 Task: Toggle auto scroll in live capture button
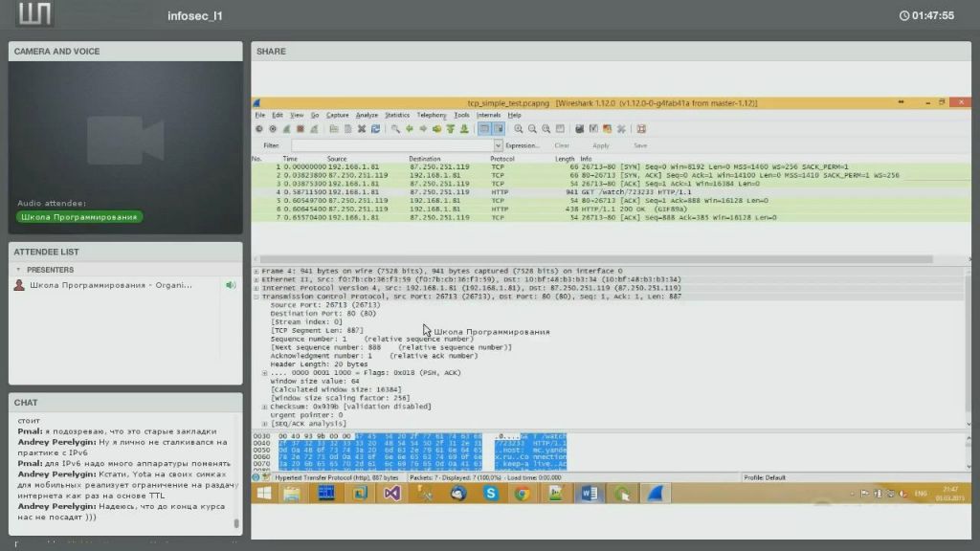(x=498, y=129)
